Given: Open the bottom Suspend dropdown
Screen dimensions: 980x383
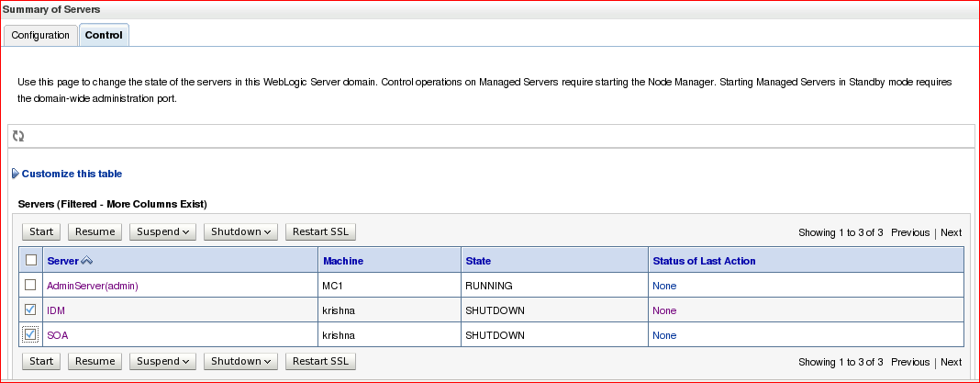Looking at the screenshot, I should (x=162, y=361).
